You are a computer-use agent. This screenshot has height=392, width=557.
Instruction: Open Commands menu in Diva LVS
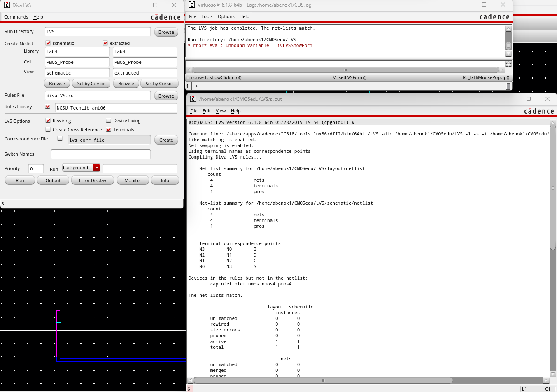16,17
